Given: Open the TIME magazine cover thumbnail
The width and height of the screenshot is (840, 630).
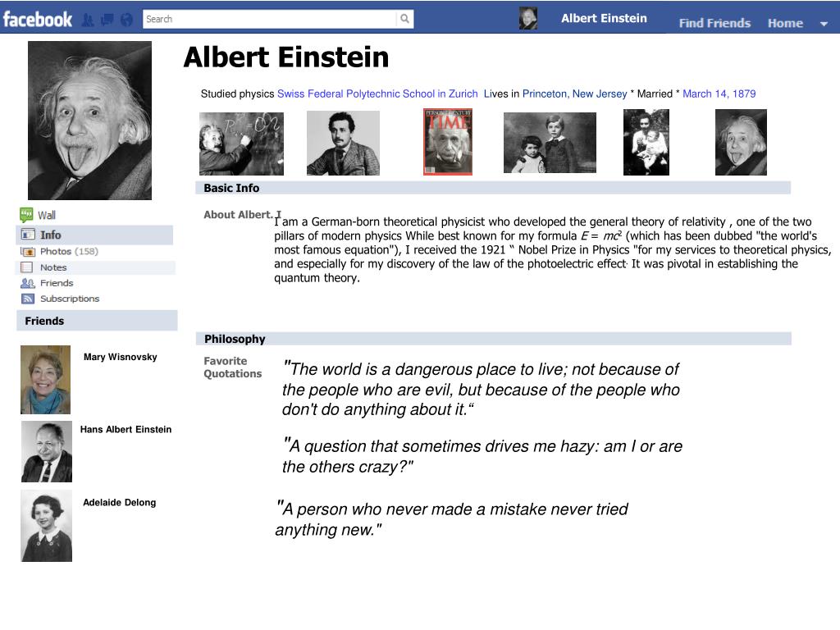Looking at the screenshot, I should click(448, 142).
